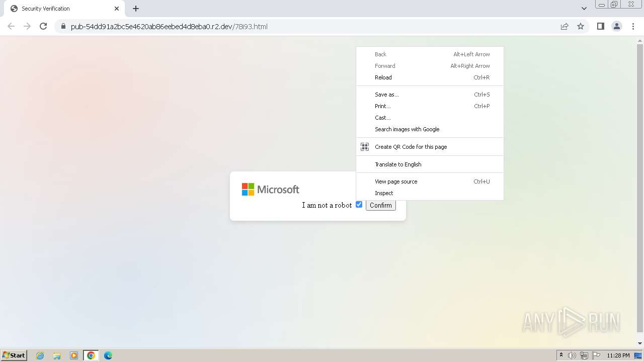Choose Save as... in context menu
Image resolution: width=644 pixels, height=362 pixels.
pyautogui.click(x=430, y=95)
